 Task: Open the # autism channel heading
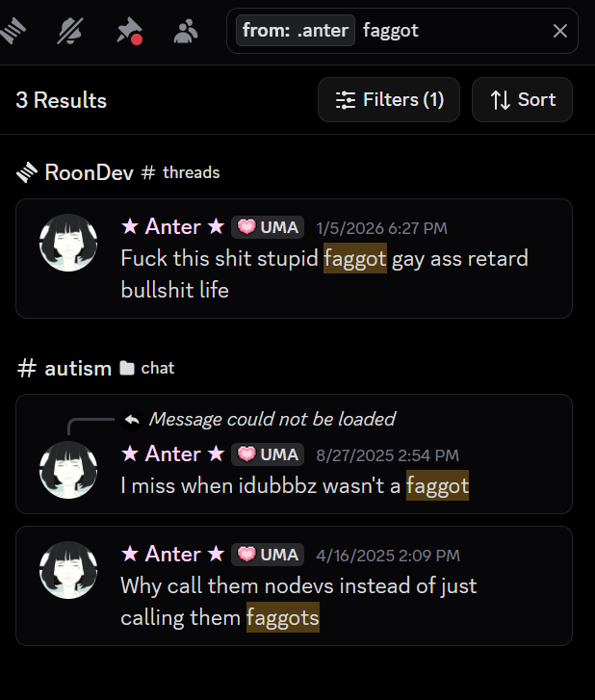tap(65, 369)
